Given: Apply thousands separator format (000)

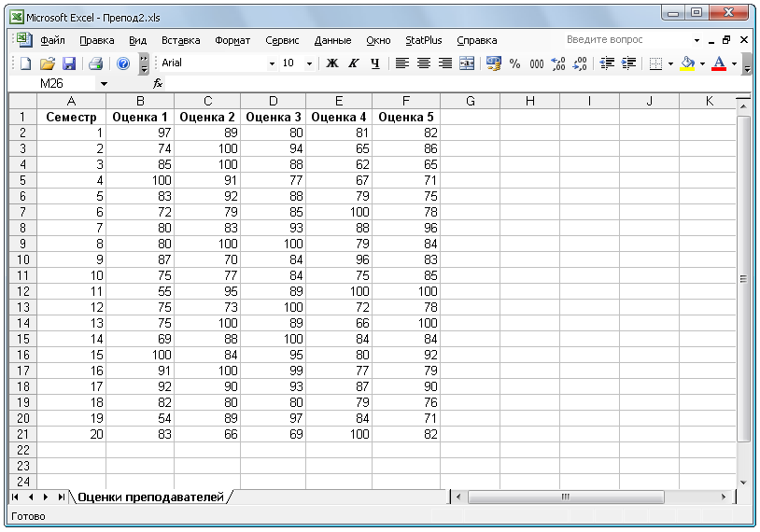Looking at the screenshot, I should click(537, 63).
